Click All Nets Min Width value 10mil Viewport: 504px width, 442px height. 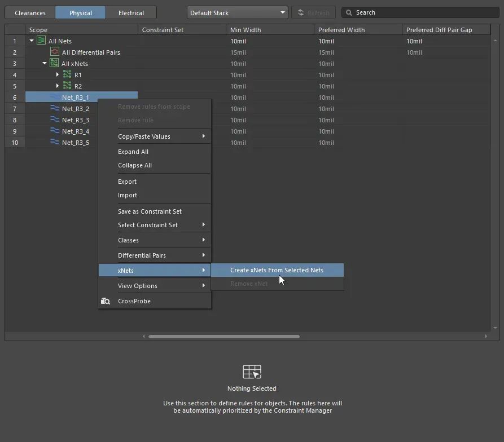point(238,41)
